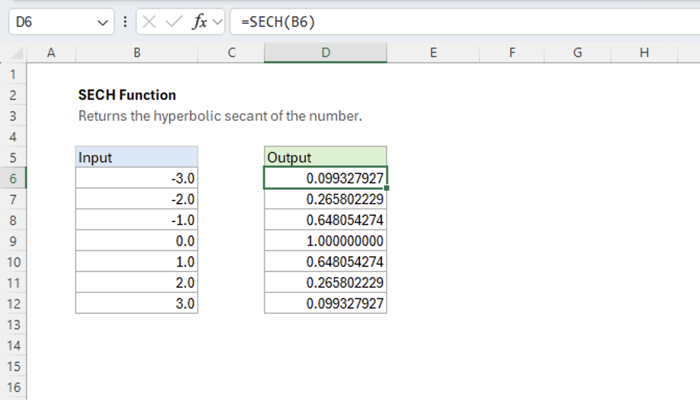This screenshot has width=700, height=400.
Task: Select row 12 header
Action: (13, 304)
